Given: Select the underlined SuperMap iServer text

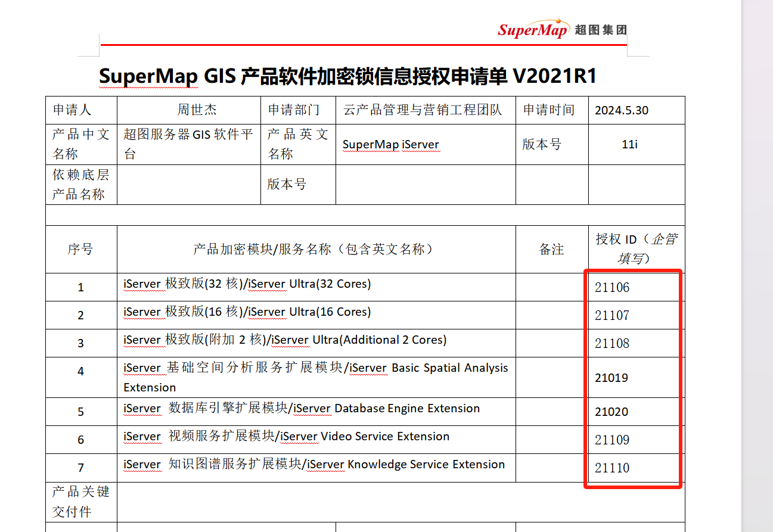Looking at the screenshot, I should (x=390, y=144).
